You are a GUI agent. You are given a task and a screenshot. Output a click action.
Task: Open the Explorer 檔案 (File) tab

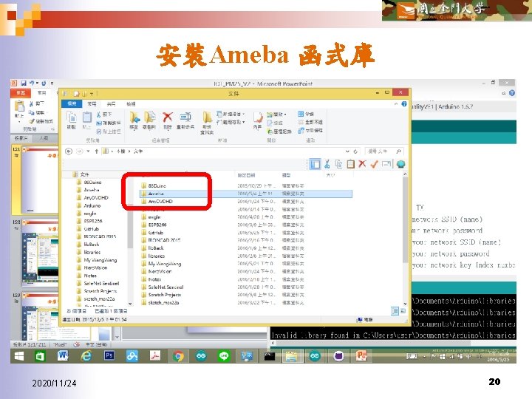click(72, 104)
